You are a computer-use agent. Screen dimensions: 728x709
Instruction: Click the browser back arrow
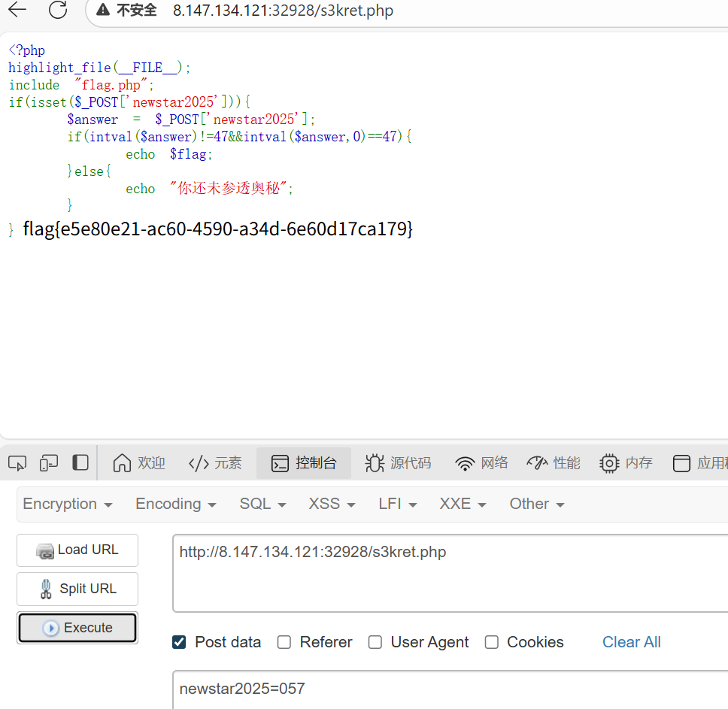[17, 10]
